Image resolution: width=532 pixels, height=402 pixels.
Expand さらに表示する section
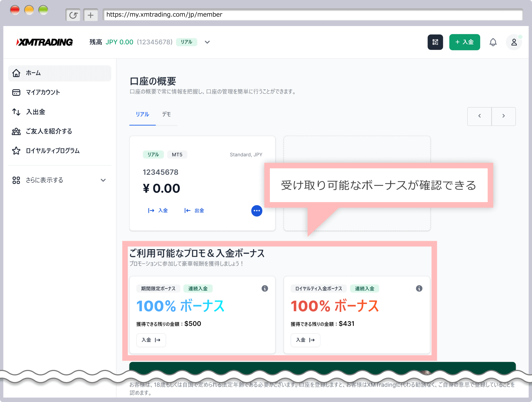60,180
